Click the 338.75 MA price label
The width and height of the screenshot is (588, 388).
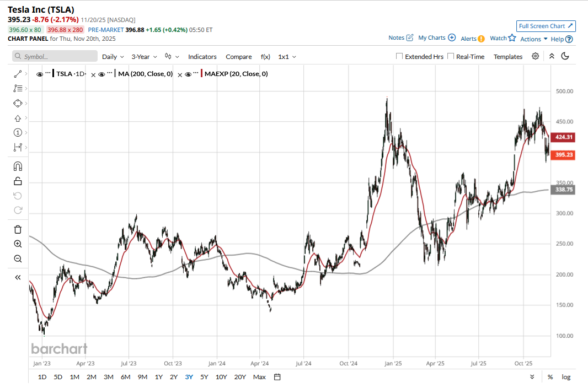[x=563, y=190]
